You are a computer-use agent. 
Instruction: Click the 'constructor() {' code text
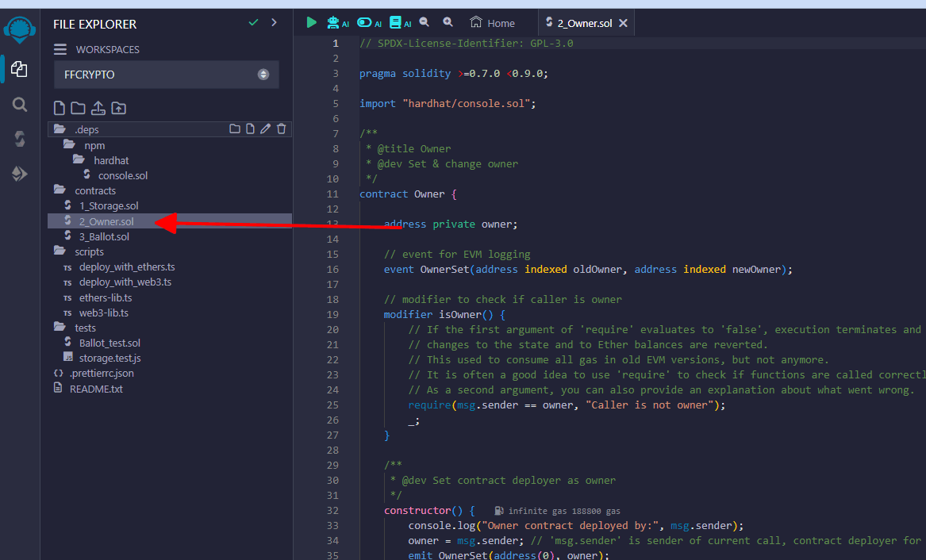pyautogui.click(x=429, y=511)
